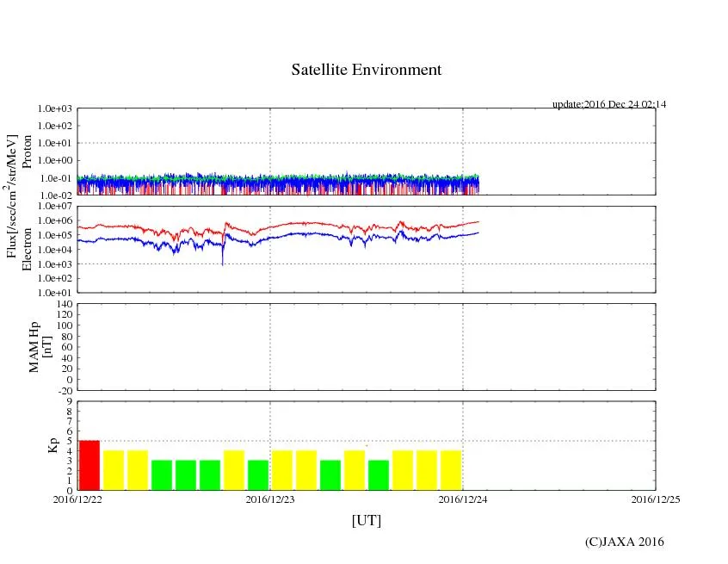Select the "2016/12/23" date label
728x564 pixels.
(x=270, y=499)
